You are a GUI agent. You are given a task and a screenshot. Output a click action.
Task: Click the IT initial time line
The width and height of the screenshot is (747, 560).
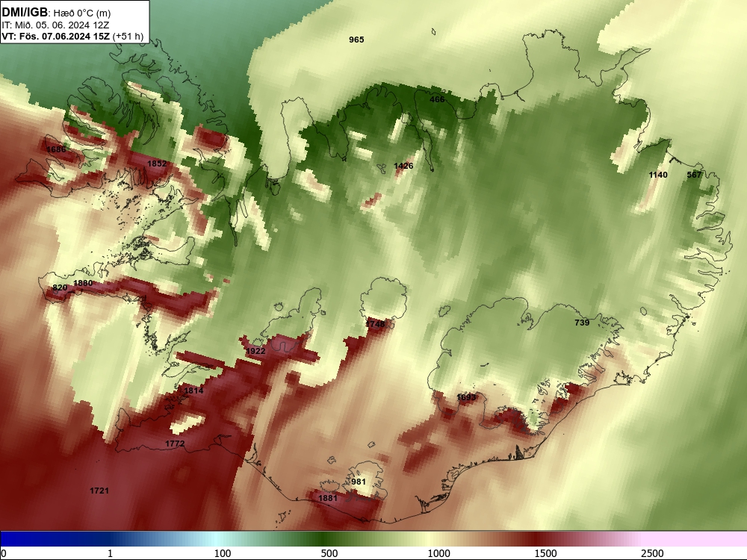click(55, 25)
